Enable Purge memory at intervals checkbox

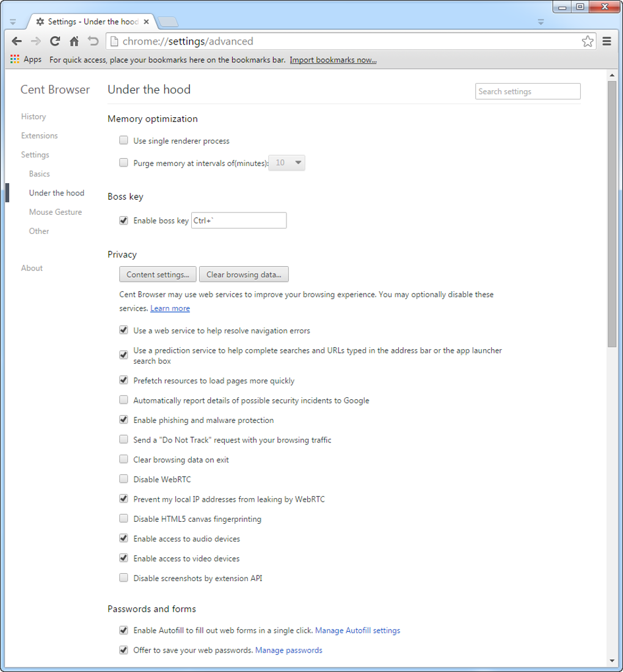[x=123, y=162]
